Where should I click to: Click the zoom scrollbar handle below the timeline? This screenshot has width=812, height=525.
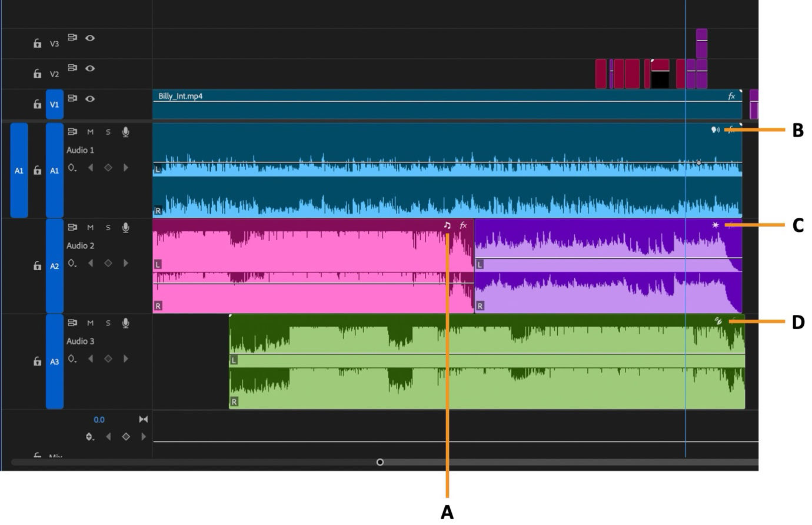pyautogui.click(x=380, y=463)
